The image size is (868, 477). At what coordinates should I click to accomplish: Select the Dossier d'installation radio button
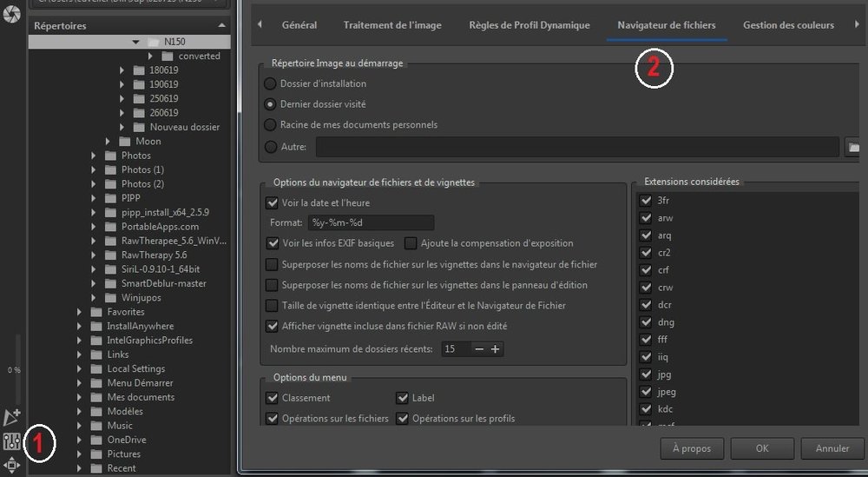tap(270, 83)
